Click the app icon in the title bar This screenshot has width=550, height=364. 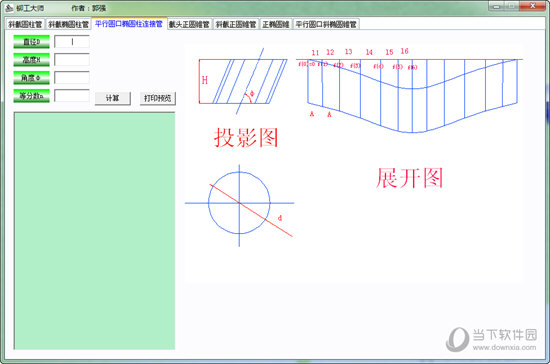pos(9,8)
